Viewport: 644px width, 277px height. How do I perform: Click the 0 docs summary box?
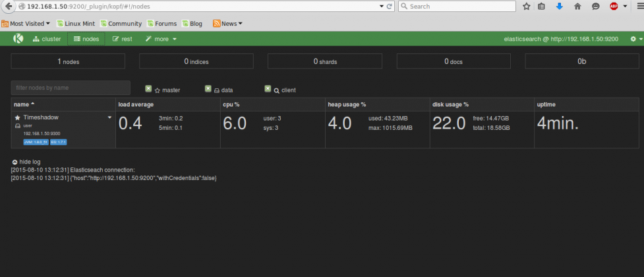click(454, 61)
